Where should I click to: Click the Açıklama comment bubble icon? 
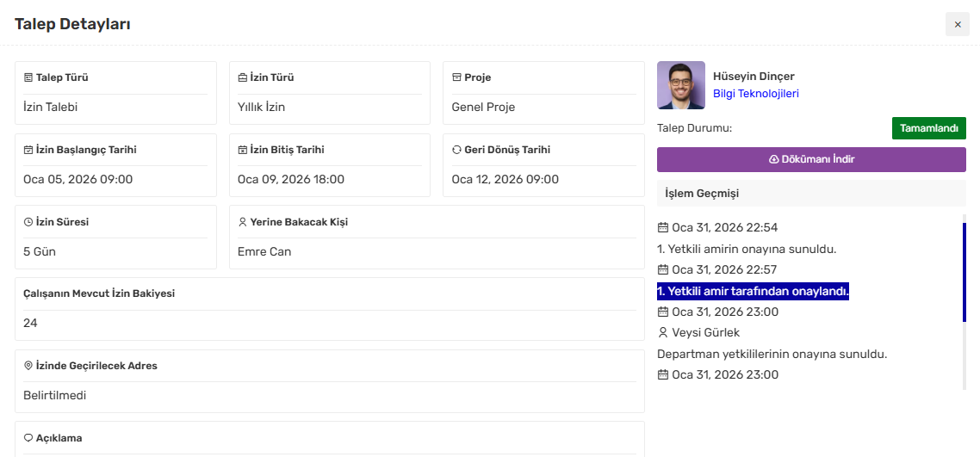tap(28, 438)
